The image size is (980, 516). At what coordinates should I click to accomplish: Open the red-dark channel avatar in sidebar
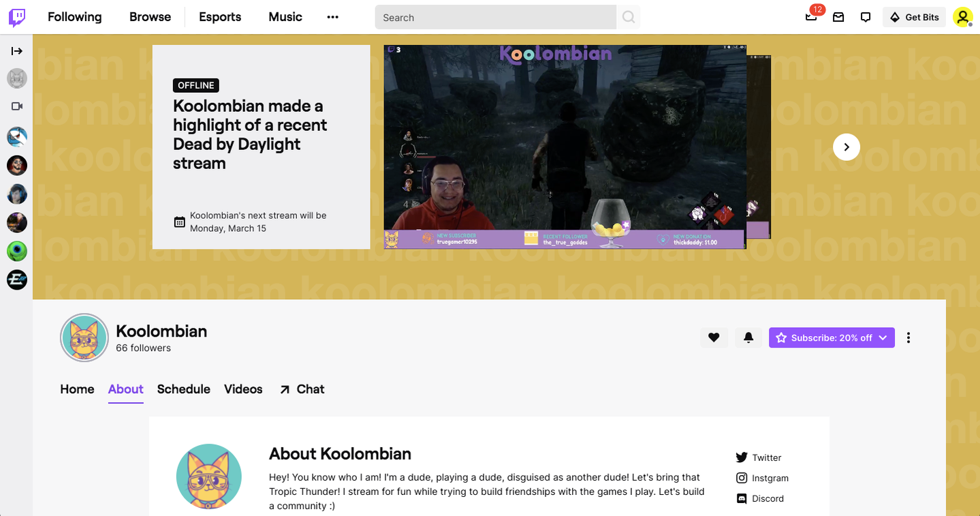(x=17, y=166)
